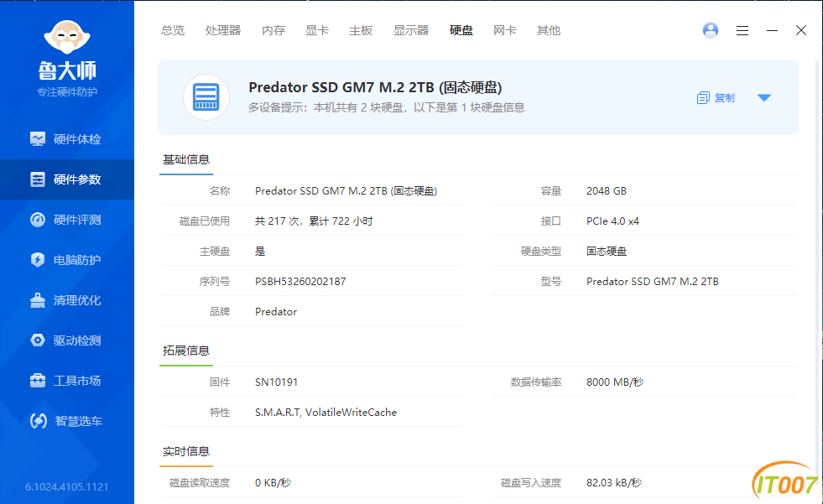The width and height of the screenshot is (823, 504).
Task: Click the 基础信息 section heading
Action: point(185,159)
